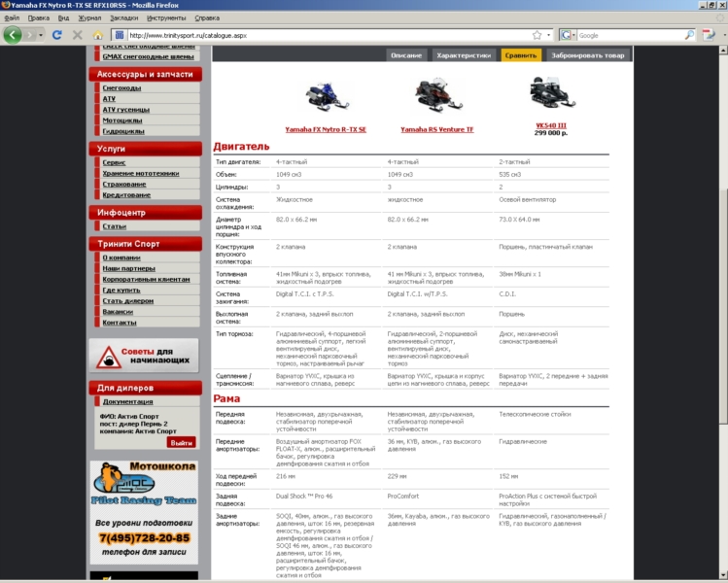Open the back/forward history dropdown arrow
The image size is (728, 583).
[x=41, y=35]
